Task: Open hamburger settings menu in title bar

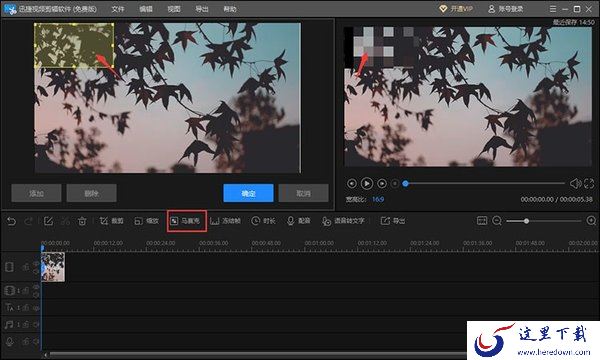Action: (553, 9)
